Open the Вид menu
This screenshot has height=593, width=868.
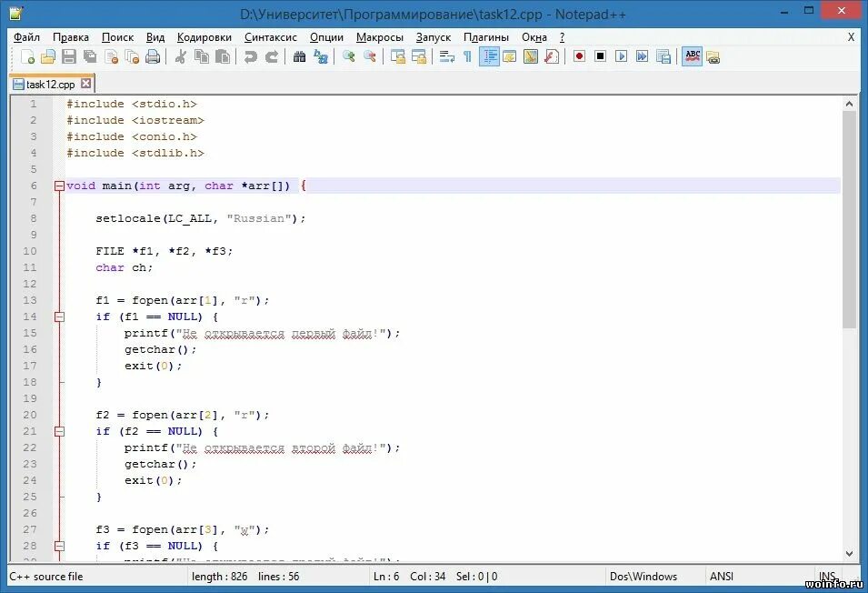[x=155, y=37]
